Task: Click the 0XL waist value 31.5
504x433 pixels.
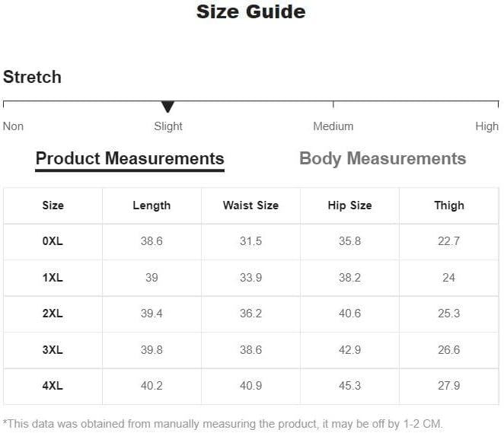Action: coord(250,241)
